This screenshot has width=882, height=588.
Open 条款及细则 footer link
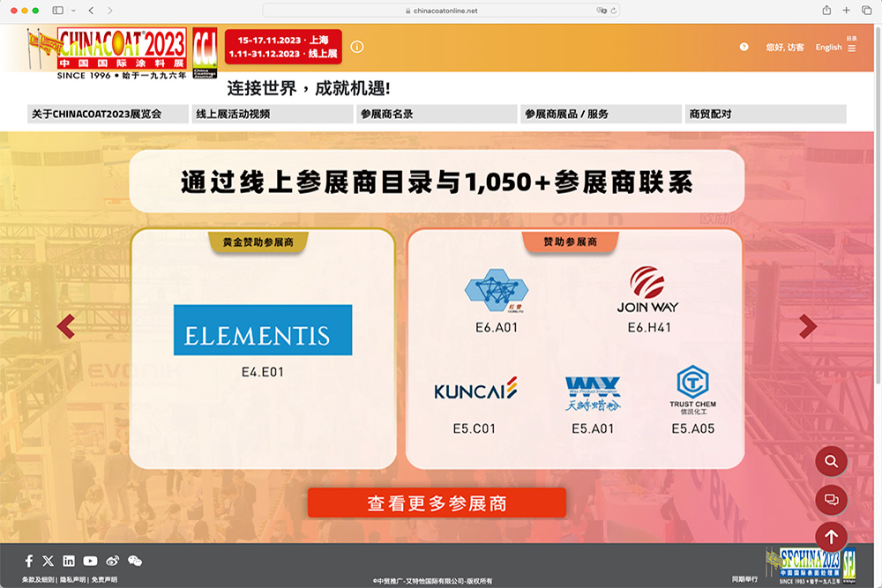38,579
